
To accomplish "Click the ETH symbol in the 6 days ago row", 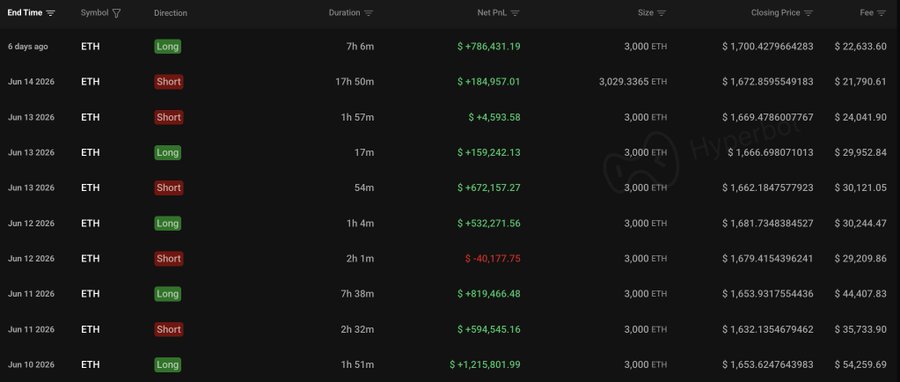I will click(x=90, y=46).
